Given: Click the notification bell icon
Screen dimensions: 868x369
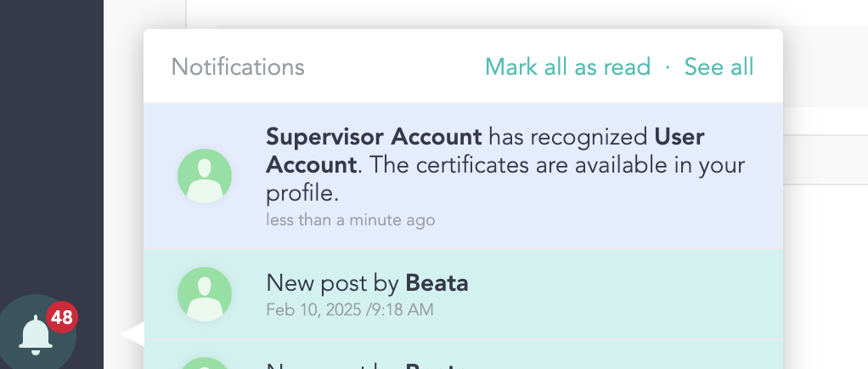Looking at the screenshot, I should point(36,335).
